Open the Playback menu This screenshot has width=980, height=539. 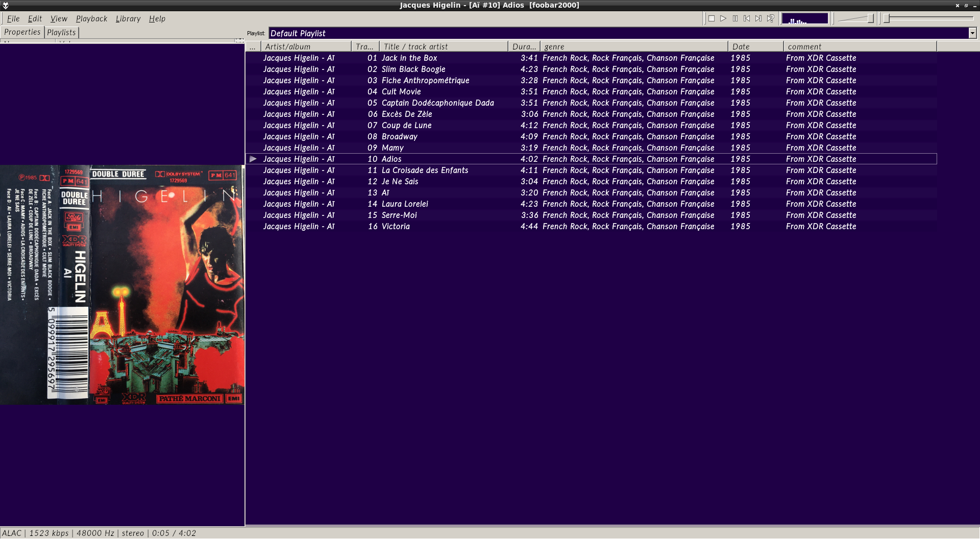pyautogui.click(x=92, y=18)
